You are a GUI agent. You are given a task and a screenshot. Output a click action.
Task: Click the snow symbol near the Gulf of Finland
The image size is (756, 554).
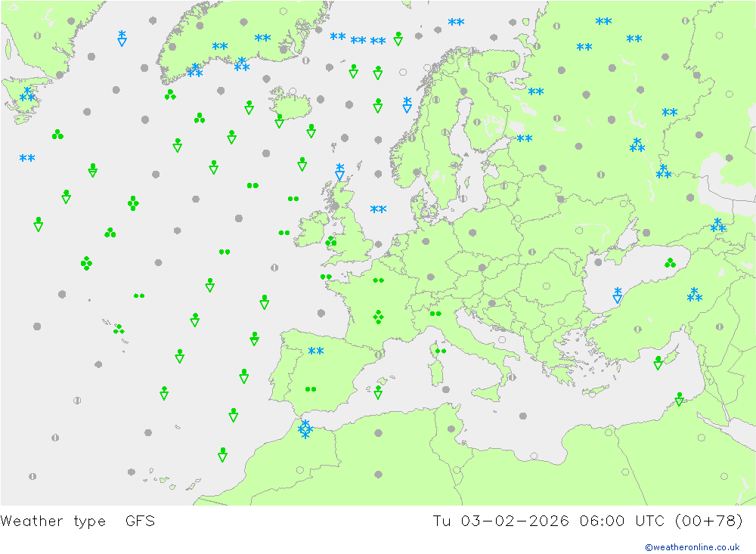click(525, 139)
